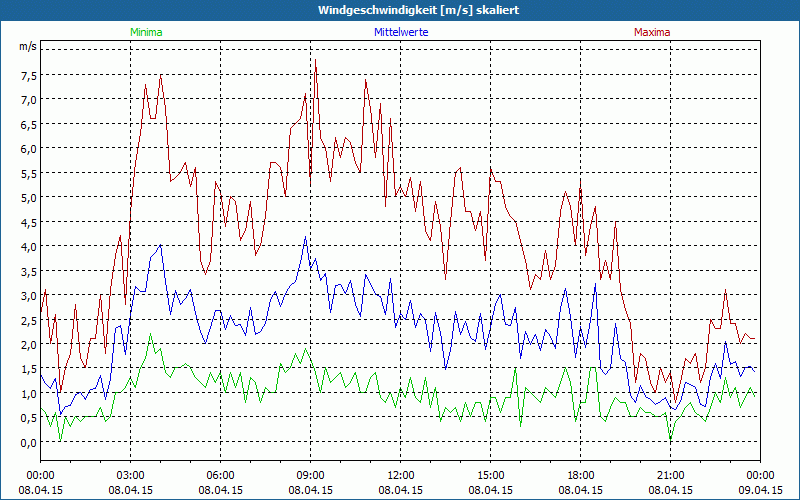Image resolution: width=800 pixels, height=500 pixels.
Task: Click the 7,5 y-axis value
Action: (x=29, y=76)
